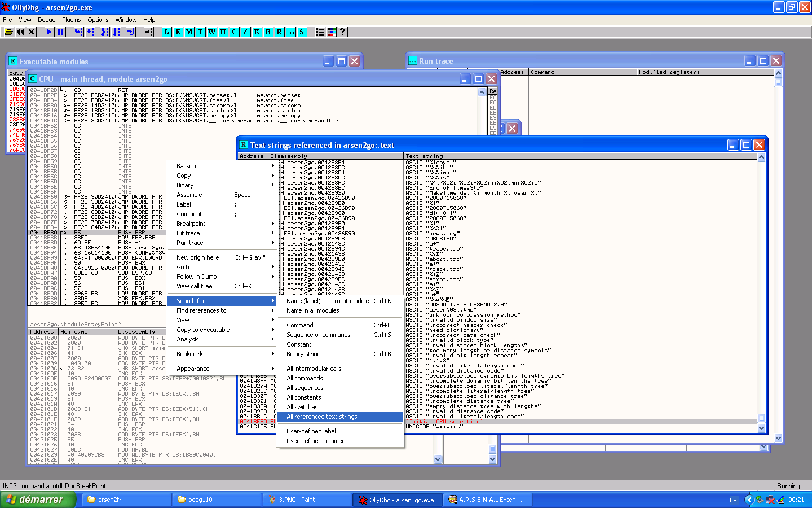Screen dimensions: 812x508
Task: Open Windows list with W icon
Action: (x=212, y=32)
